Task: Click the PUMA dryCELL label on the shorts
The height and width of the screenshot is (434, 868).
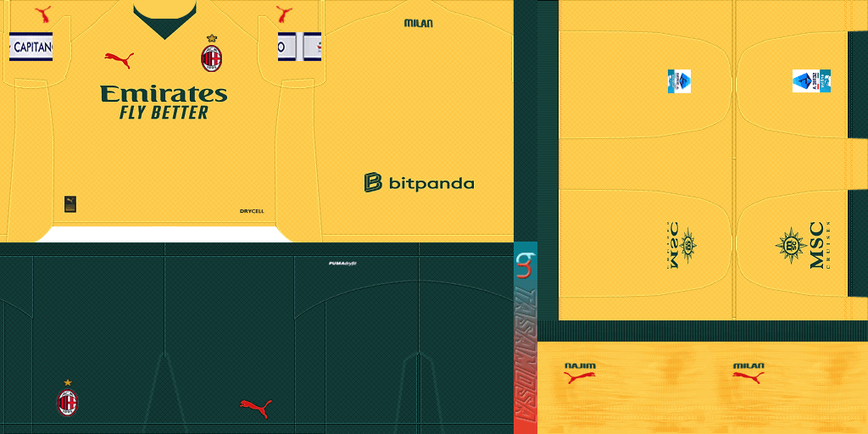Action: (x=342, y=264)
